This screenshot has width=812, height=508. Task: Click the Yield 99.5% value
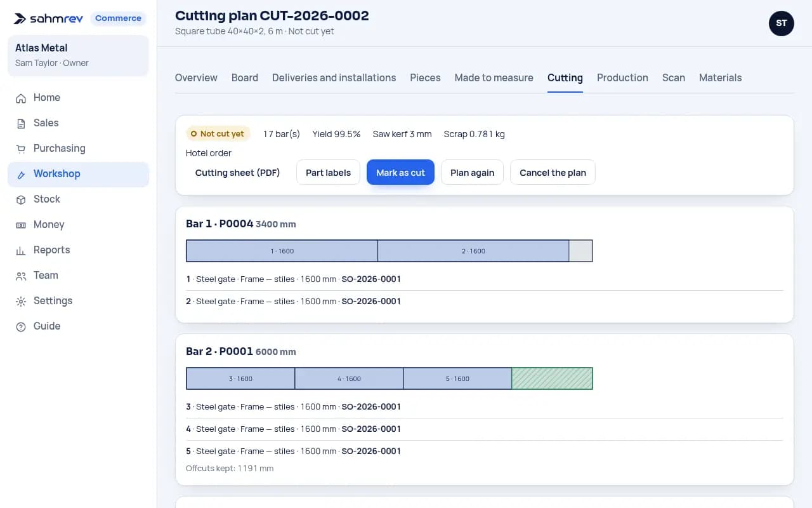336,134
